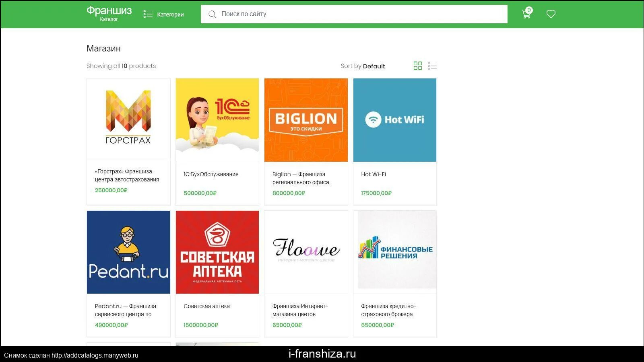Switch to list view layout
This screenshot has height=362, width=644.
point(432,66)
